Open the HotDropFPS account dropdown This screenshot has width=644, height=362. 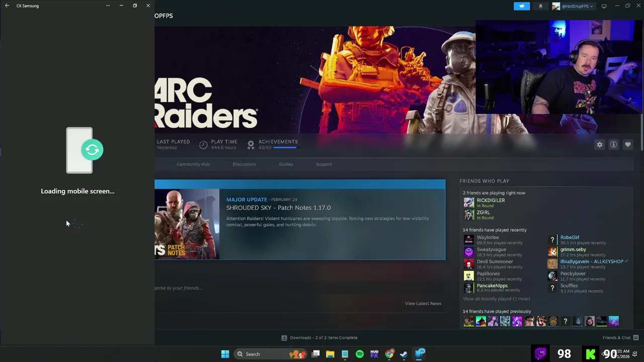click(x=573, y=6)
